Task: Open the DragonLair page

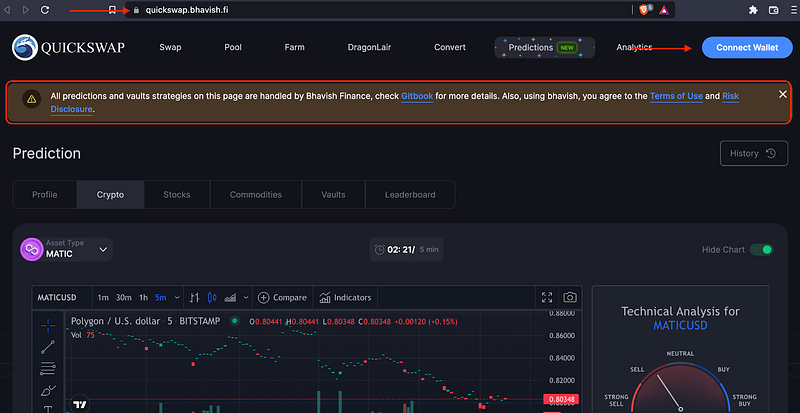Action: tap(369, 47)
